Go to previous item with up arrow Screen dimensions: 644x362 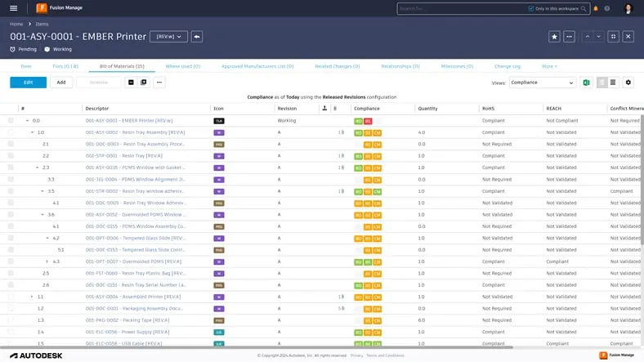pyautogui.click(x=588, y=37)
